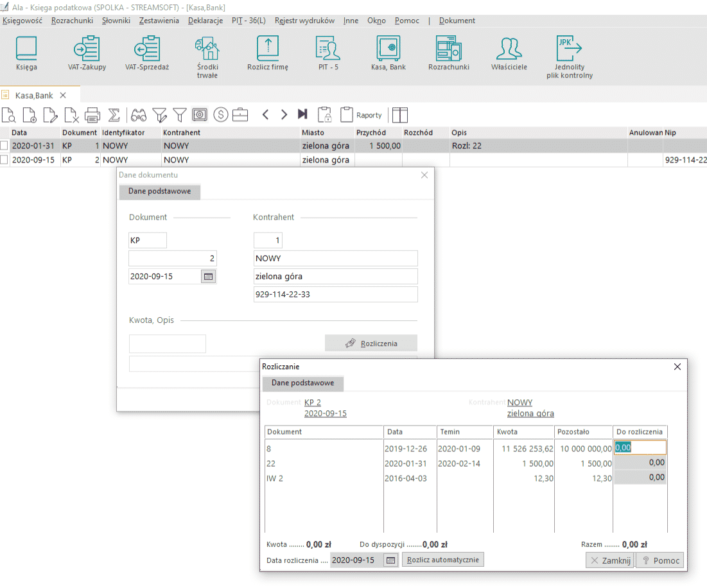Open the VAT-Zakupy register icon

pyautogui.click(x=87, y=53)
